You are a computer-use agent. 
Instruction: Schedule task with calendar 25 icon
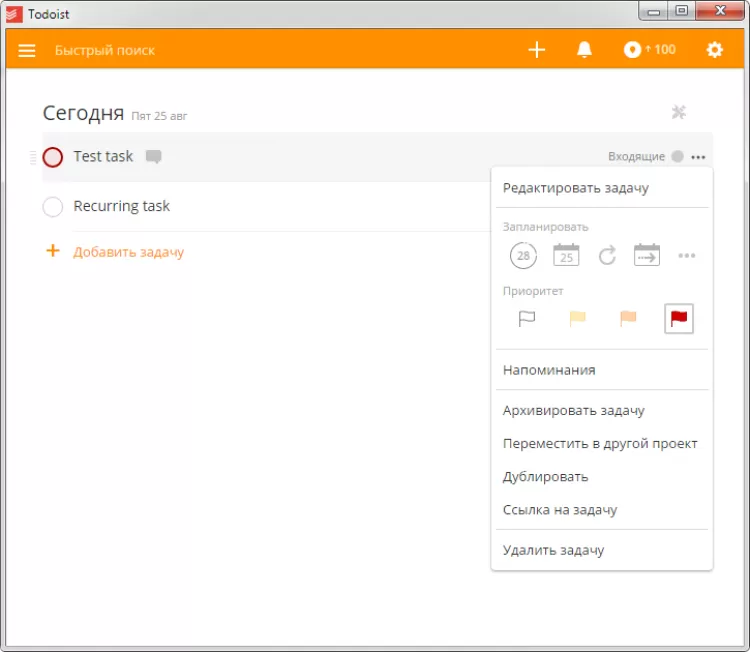click(566, 255)
